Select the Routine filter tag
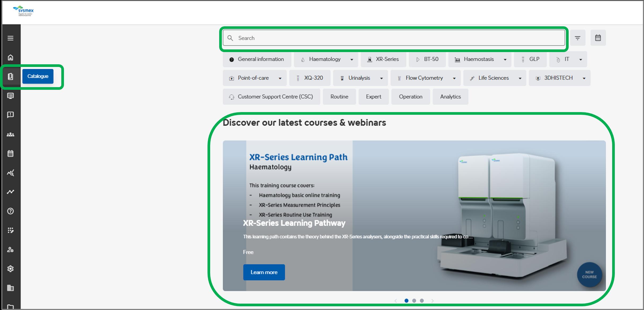The image size is (644, 310). tap(339, 97)
